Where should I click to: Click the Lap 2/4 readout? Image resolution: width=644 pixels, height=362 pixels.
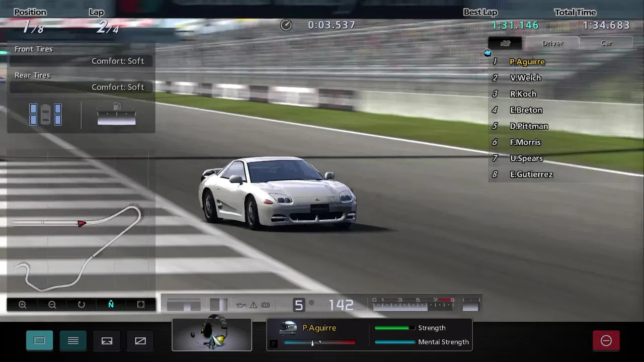(x=108, y=27)
